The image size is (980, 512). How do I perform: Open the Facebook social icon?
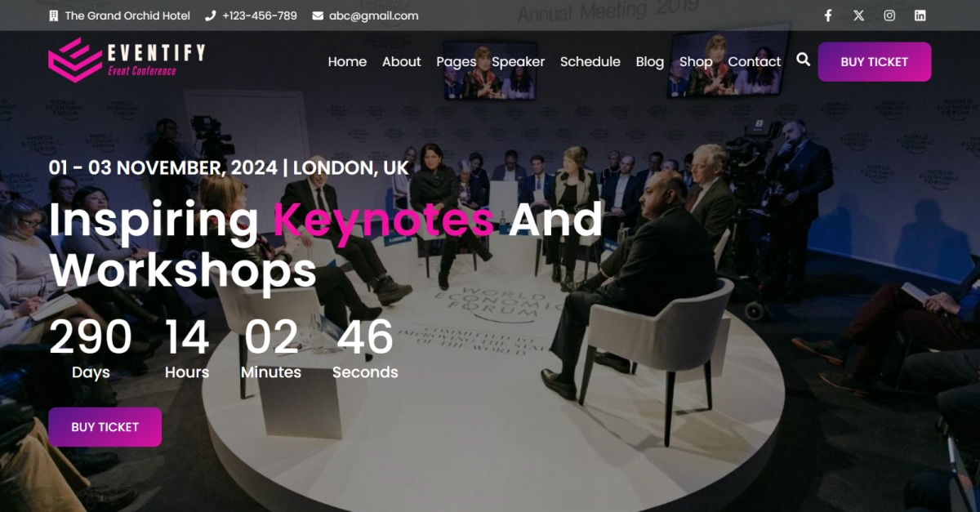[827, 16]
